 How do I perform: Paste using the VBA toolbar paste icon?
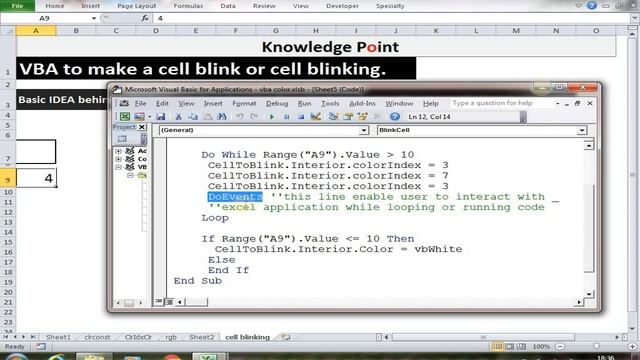[207, 117]
